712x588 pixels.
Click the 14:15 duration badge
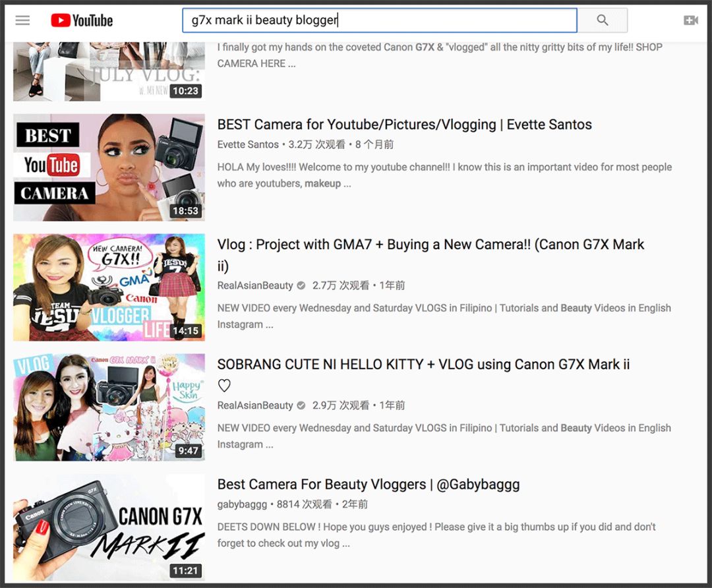pos(185,330)
